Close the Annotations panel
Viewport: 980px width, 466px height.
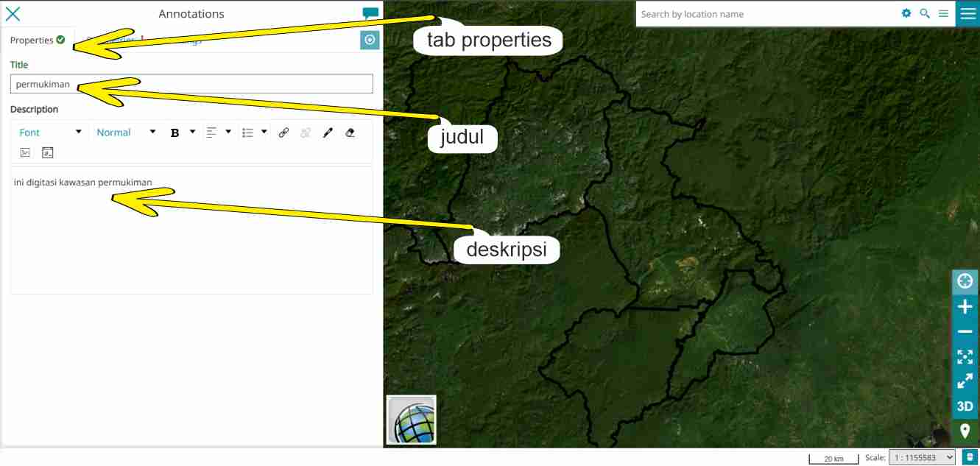[x=13, y=13]
